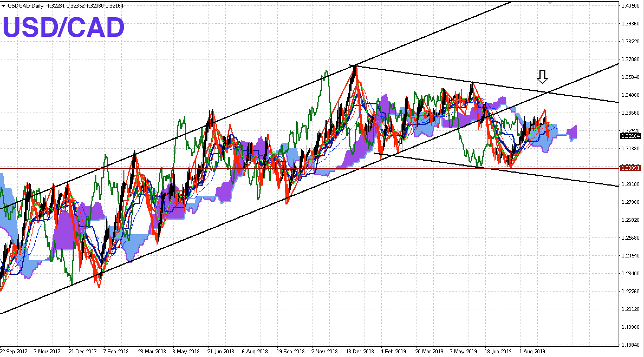Click the 3 May 2019 date label

click(x=463, y=352)
